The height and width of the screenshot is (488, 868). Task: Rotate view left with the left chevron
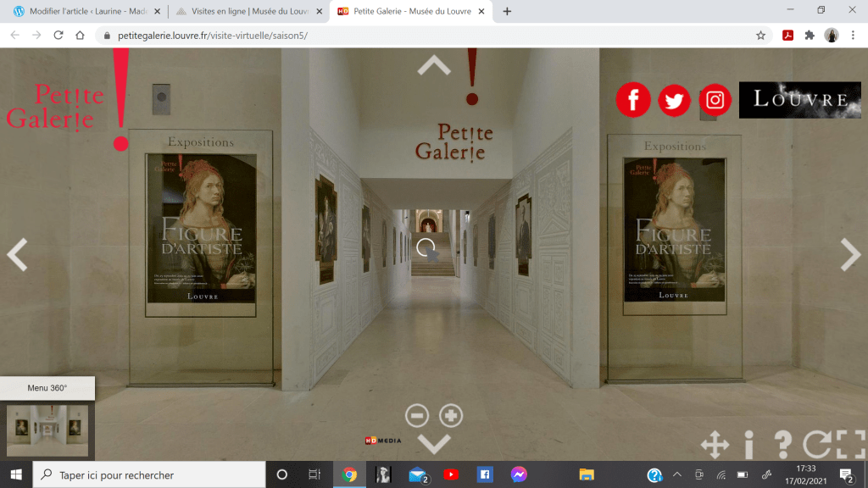[x=17, y=254]
